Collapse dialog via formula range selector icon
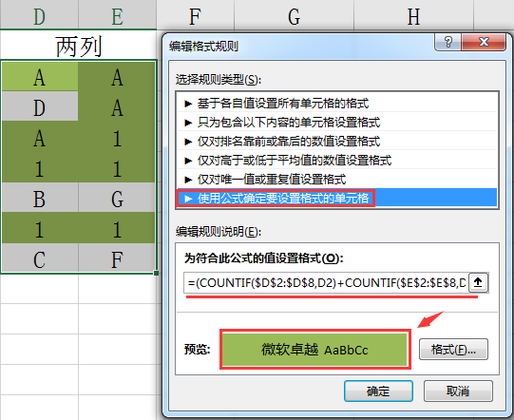 click(x=478, y=282)
